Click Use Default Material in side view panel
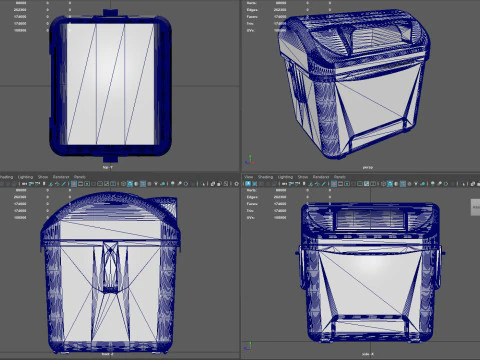Viewport: 480px width, 360px height. click(396, 184)
